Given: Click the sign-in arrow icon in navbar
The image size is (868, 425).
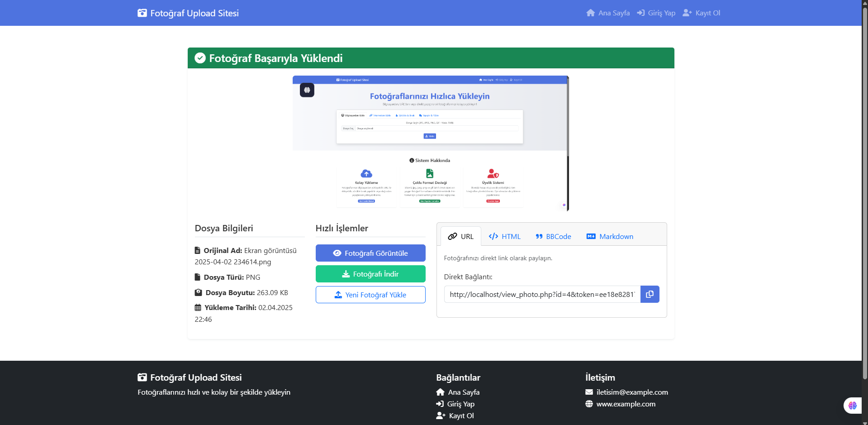Looking at the screenshot, I should (x=641, y=13).
